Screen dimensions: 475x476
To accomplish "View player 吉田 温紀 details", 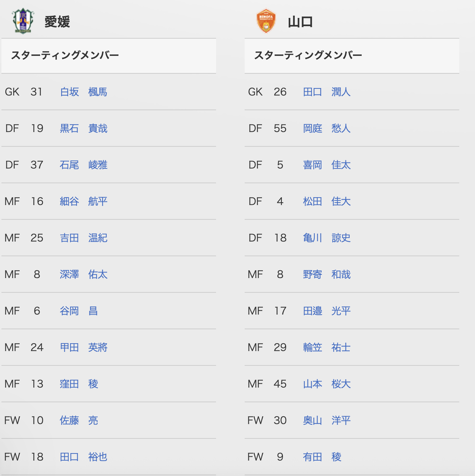I will pyautogui.click(x=83, y=238).
